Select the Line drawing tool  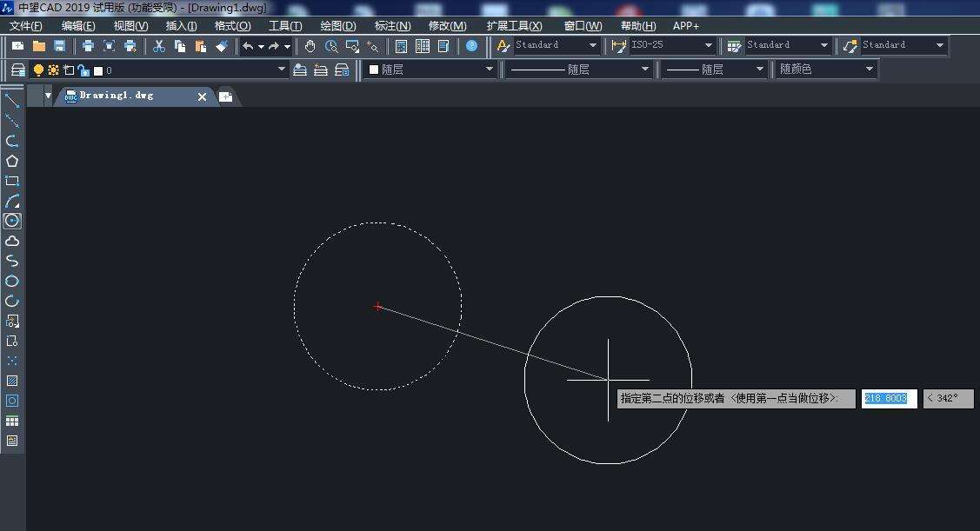coord(12,101)
